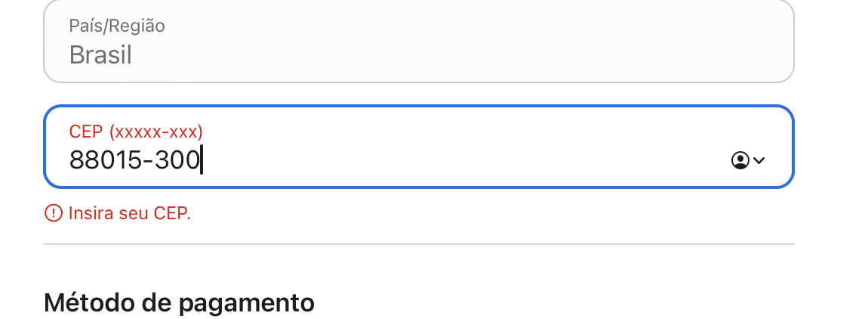Expand the autofill chevron in CEP field
Screen dimensions: 868x319
(759, 160)
